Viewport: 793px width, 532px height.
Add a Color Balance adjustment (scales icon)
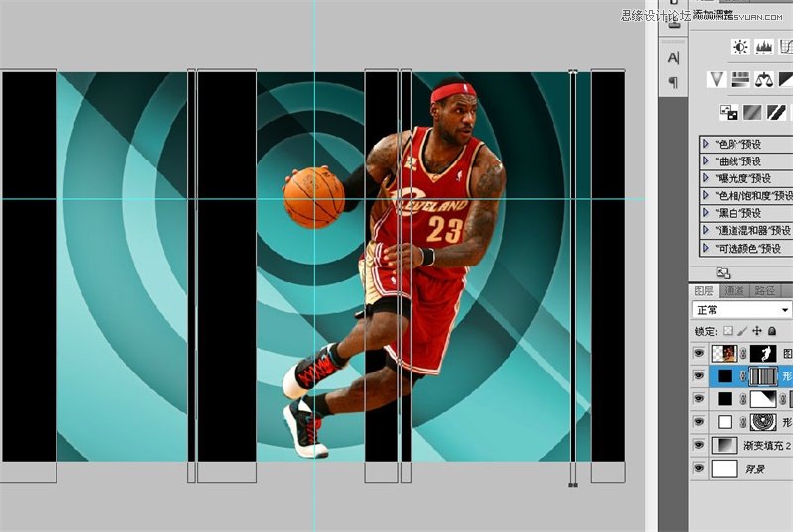tap(764, 79)
